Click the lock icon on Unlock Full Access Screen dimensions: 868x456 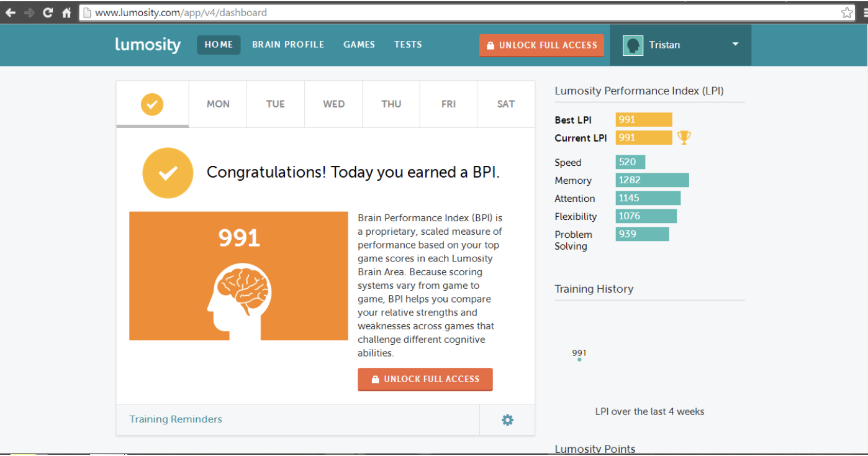point(491,45)
